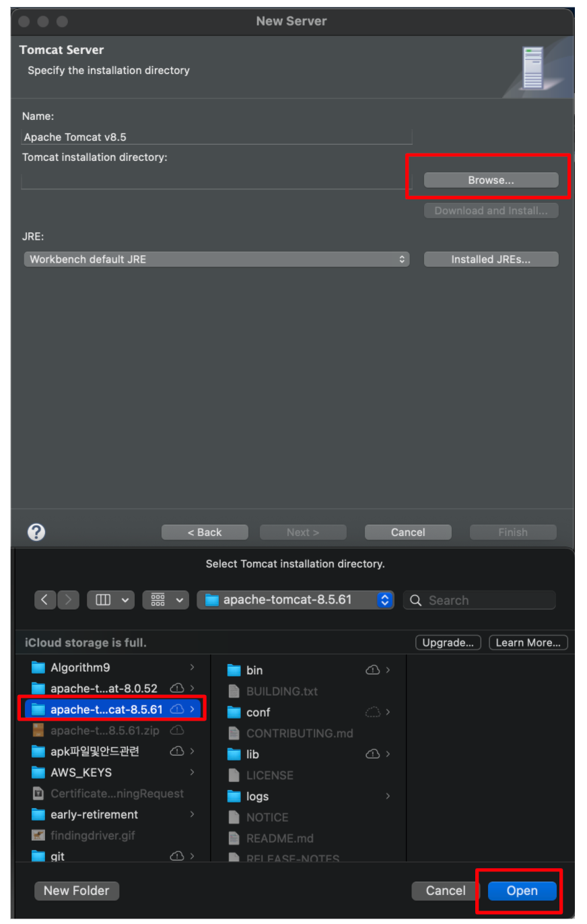Click the NOTICE file
This screenshot has width=587, height=924.
pos(310,817)
